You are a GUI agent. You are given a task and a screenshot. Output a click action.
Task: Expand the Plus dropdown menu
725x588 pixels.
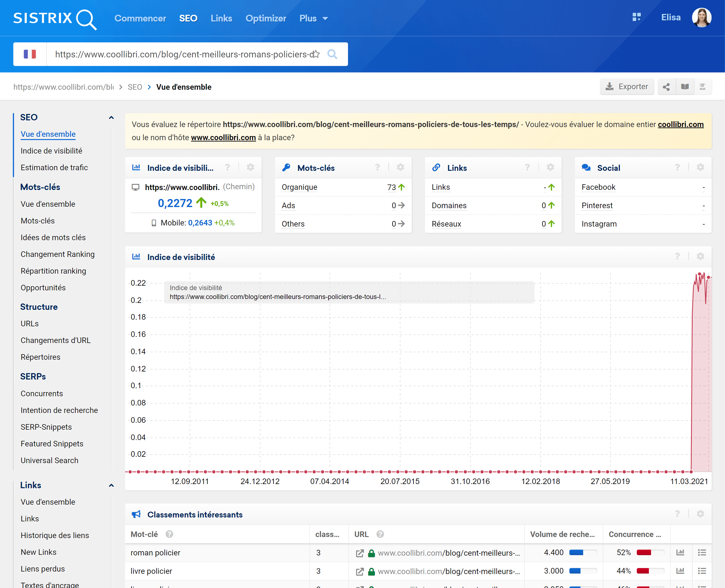[313, 18]
